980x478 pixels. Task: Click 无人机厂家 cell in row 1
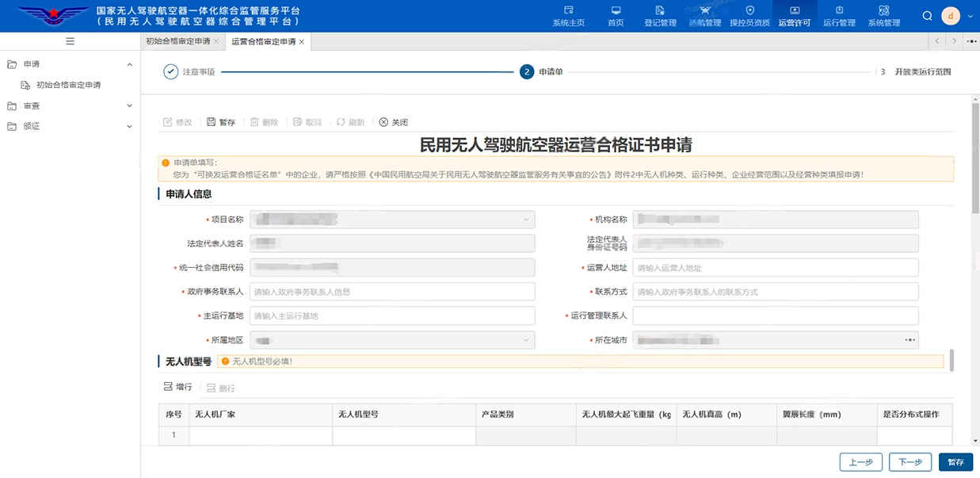tap(261, 435)
